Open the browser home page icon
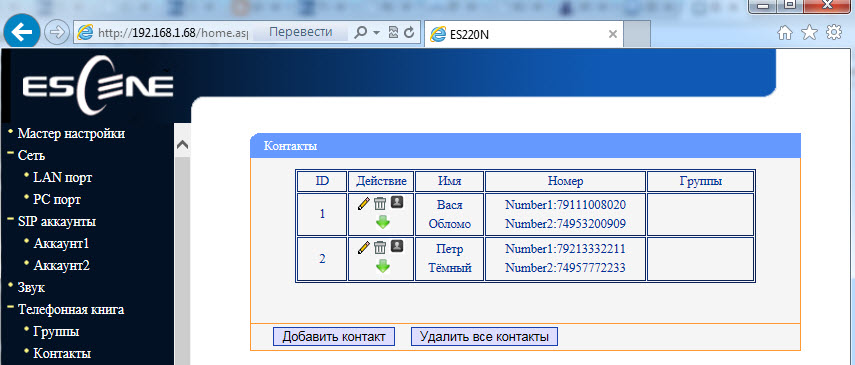 coord(785,33)
